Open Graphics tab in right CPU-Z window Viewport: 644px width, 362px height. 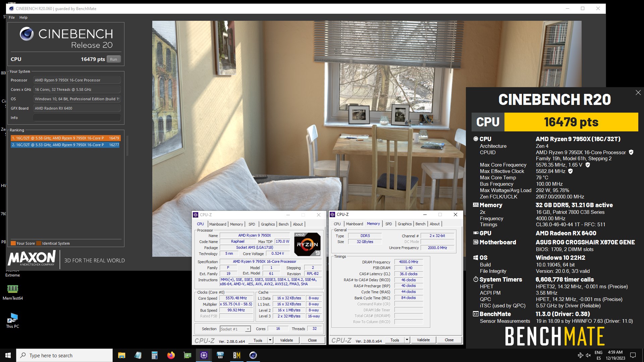pyautogui.click(x=405, y=224)
